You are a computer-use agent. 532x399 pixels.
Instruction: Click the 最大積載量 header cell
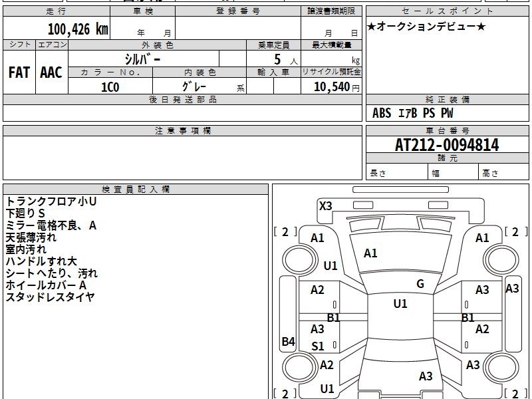click(x=331, y=45)
